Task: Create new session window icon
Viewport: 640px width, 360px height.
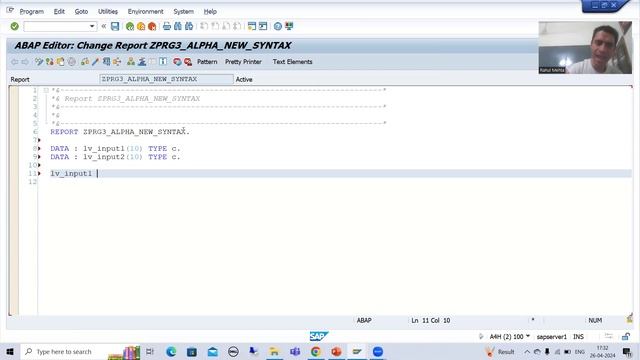Action: [252, 26]
